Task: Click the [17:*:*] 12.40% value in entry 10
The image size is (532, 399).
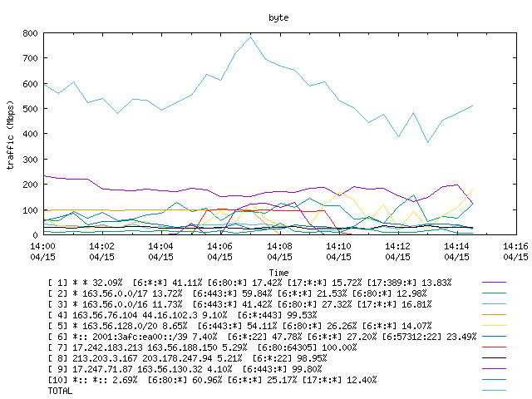Action: point(339,380)
